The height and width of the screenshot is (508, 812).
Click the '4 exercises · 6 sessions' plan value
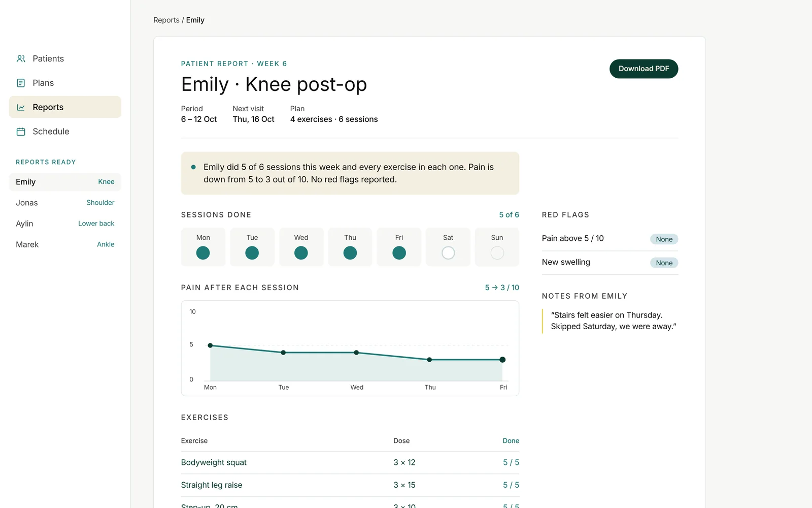[334, 119]
